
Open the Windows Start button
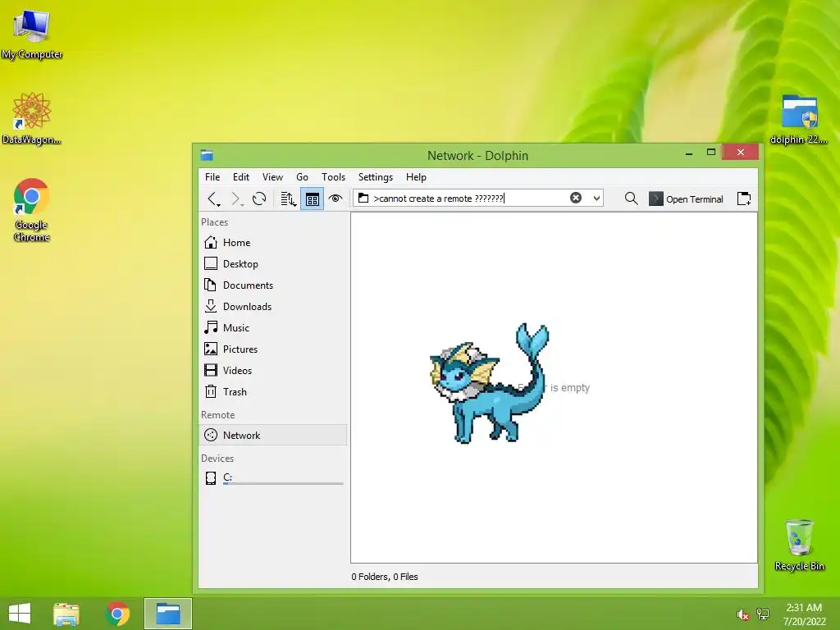tap(20, 614)
